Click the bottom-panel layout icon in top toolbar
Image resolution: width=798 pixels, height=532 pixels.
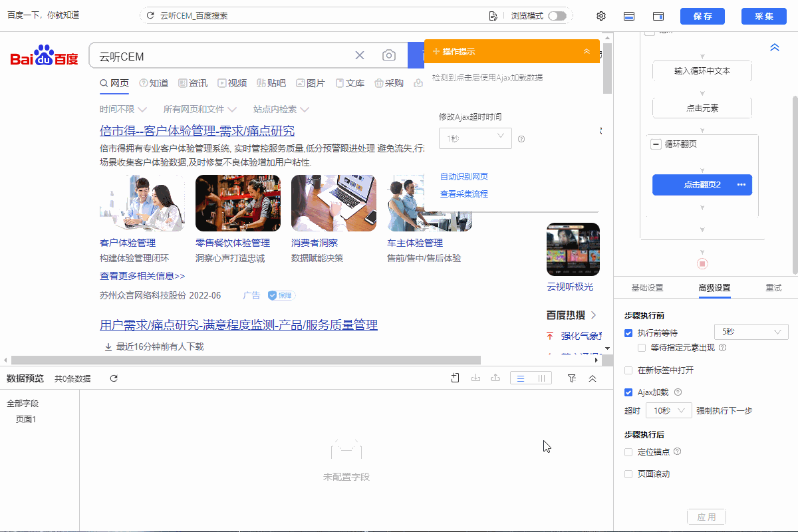[629, 16]
